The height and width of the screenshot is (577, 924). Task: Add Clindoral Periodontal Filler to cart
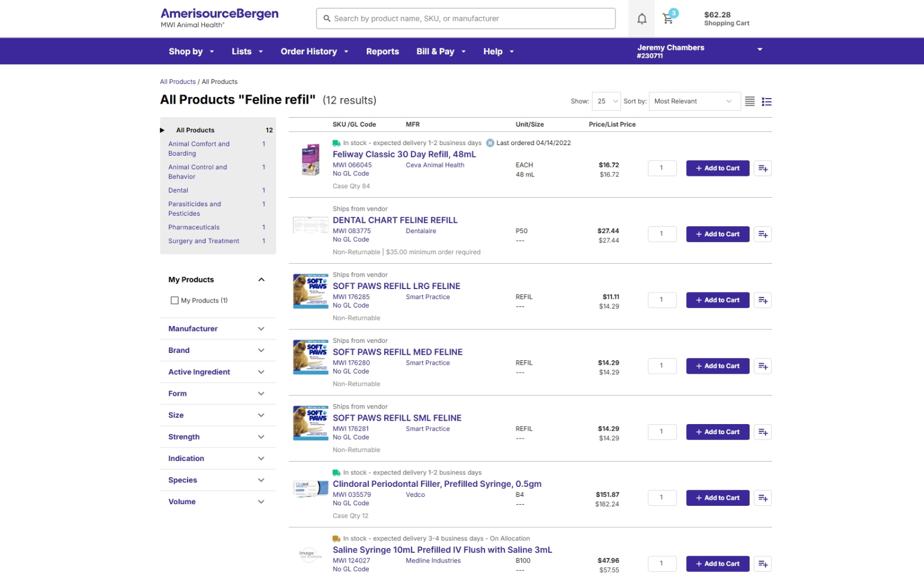click(x=717, y=498)
